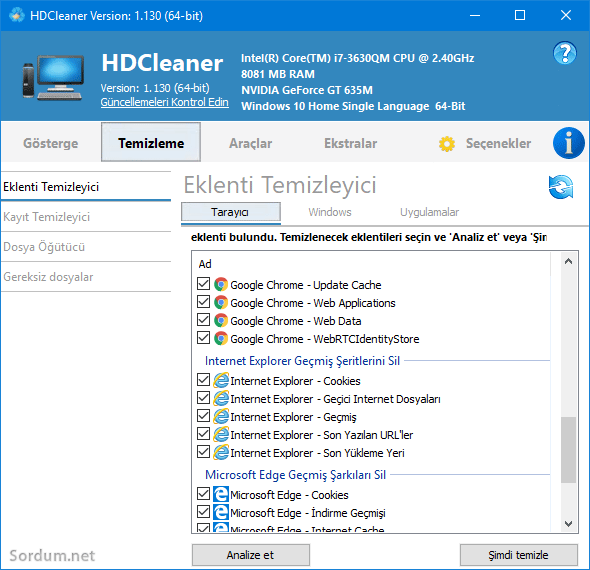Click Chrome icon beside Web Data
Image resolution: width=590 pixels, height=570 pixels.
point(221,321)
